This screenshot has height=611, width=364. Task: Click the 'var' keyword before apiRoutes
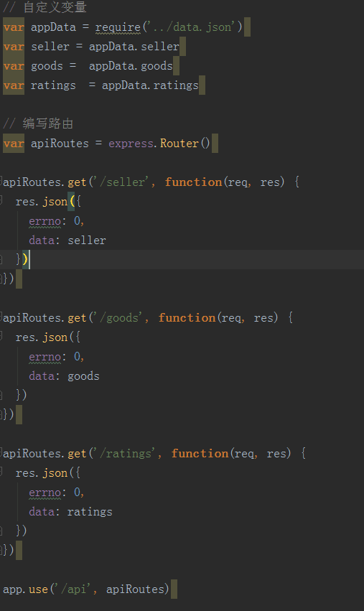(14, 144)
